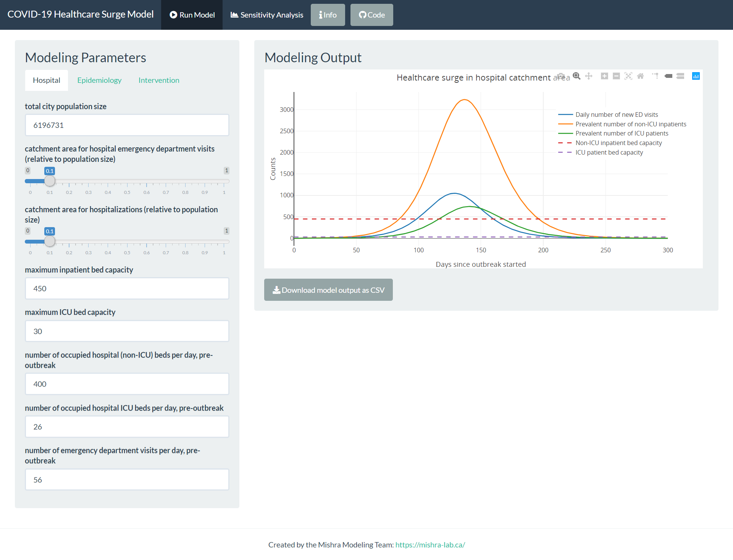
Task: Open the Sensitivity Analysis page
Action: (x=266, y=15)
